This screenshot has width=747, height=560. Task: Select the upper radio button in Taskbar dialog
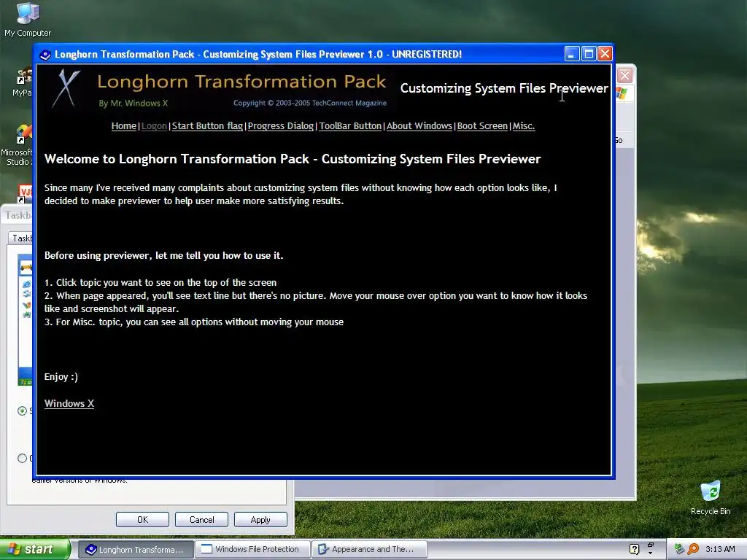(x=22, y=411)
